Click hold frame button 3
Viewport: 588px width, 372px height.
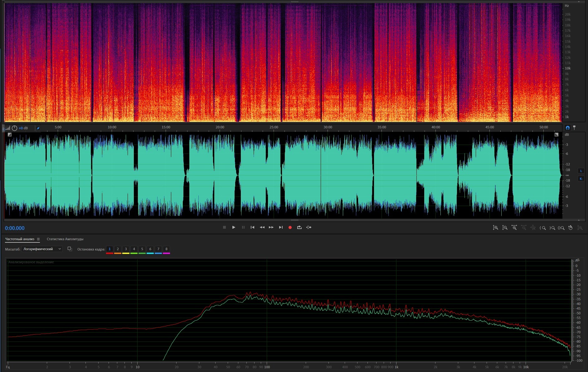[x=126, y=249]
